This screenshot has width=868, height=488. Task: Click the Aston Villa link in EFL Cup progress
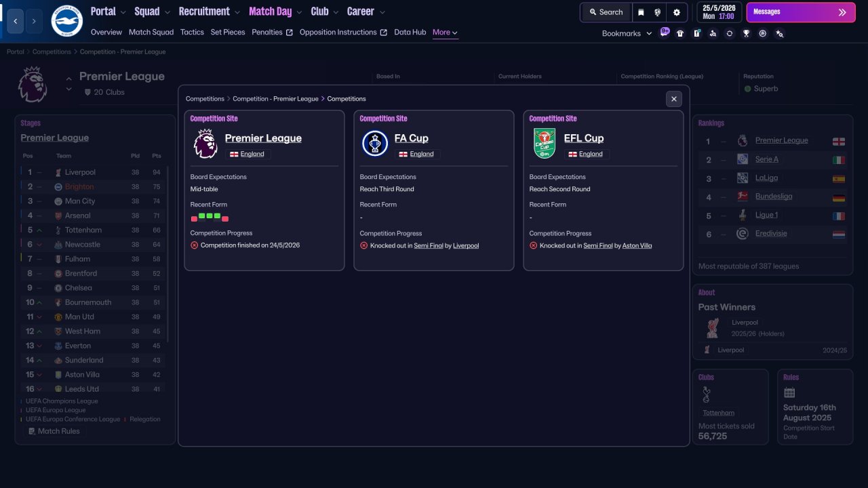[x=637, y=245]
